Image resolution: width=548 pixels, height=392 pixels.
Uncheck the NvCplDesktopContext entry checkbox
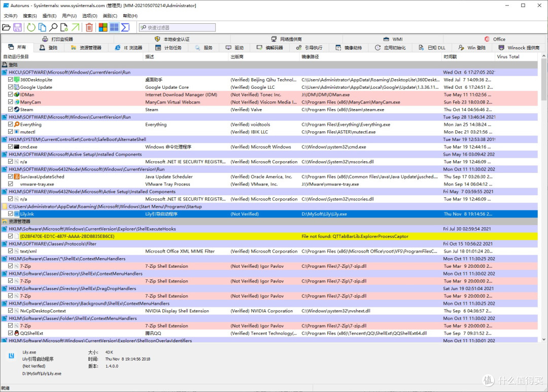tap(11, 310)
